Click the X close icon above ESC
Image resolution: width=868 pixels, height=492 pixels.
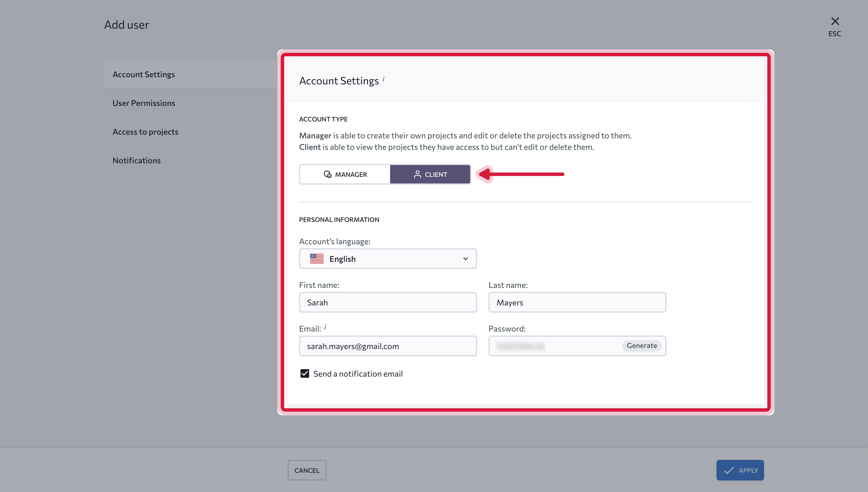[x=835, y=21]
